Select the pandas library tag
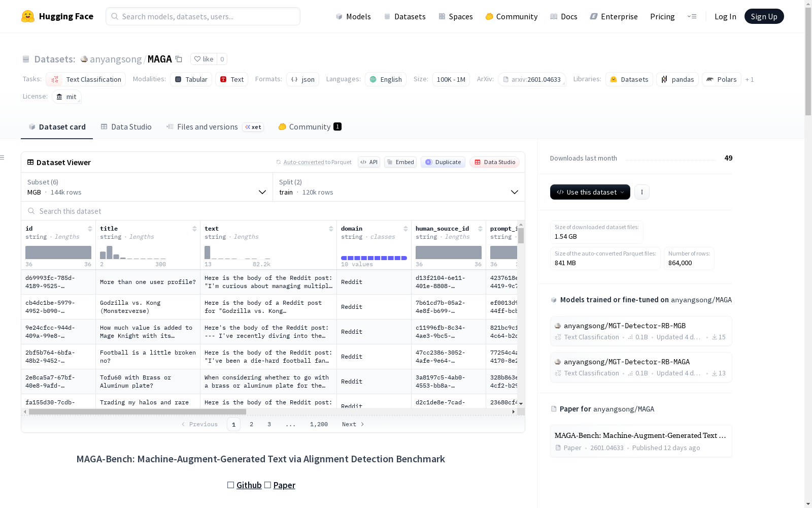This screenshot has width=812, height=508. click(678, 79)
